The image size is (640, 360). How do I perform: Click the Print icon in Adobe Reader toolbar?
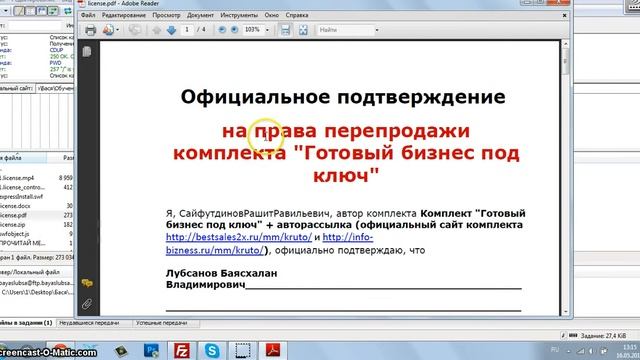click(90, 30)
